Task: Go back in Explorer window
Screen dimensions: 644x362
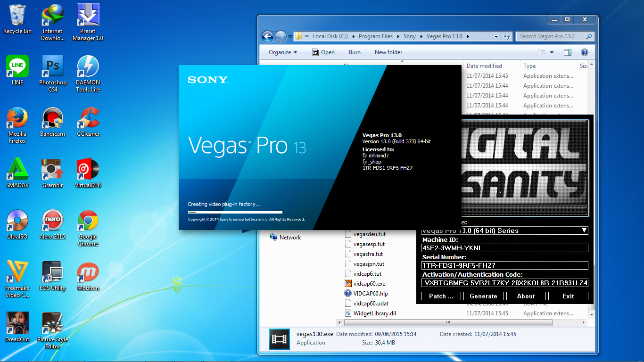Action: (267, 36)
